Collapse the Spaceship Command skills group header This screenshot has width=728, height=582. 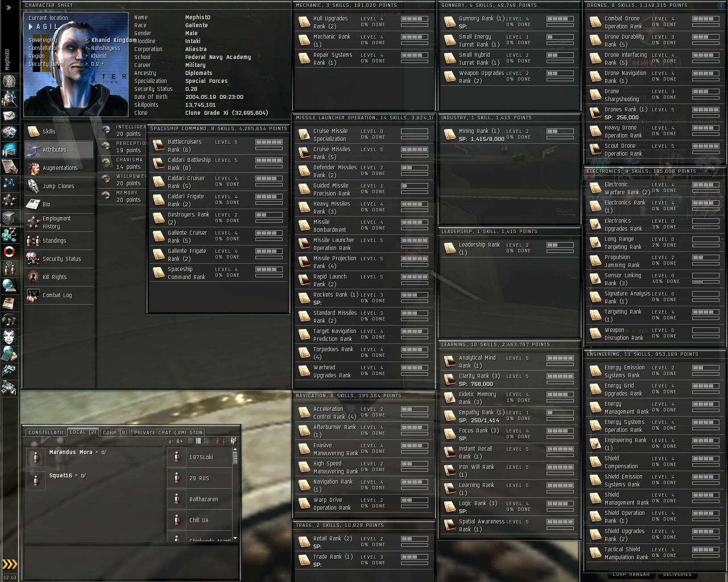tap(219, 128)
